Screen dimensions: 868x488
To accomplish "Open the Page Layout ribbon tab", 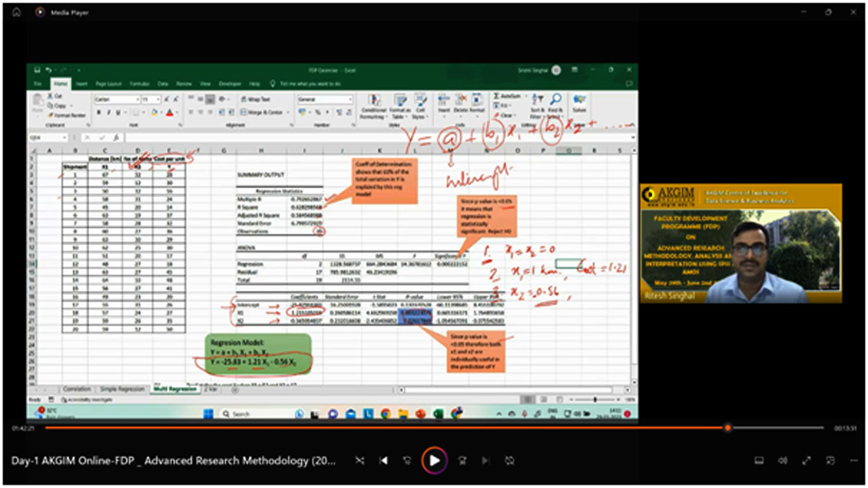I will (x=109, y=84).
